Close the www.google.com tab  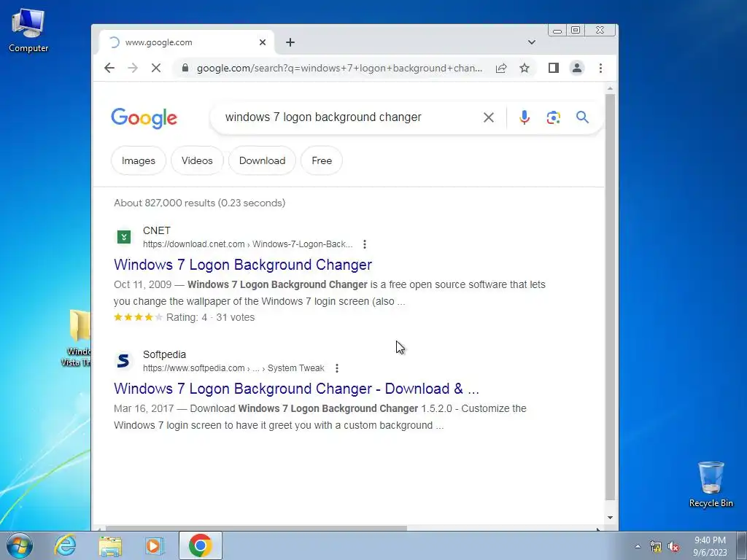(263, 42)
